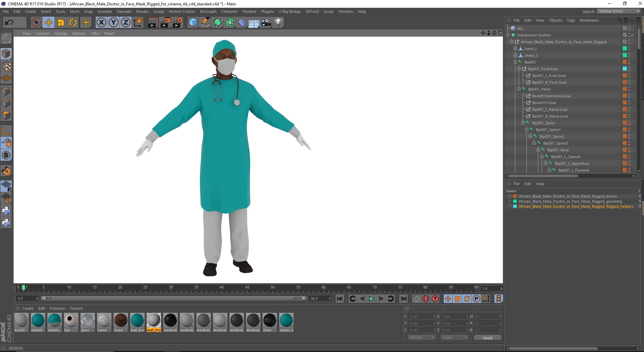The width and height of the screenshot is (644, 352).
Task: Activate the Scale tool
Action: (61, 23)
